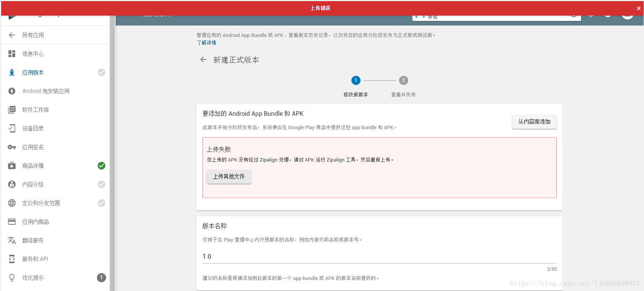Select the 应用签名 key icon
This screenshot has height=291, width=644.
coord(12,147)
